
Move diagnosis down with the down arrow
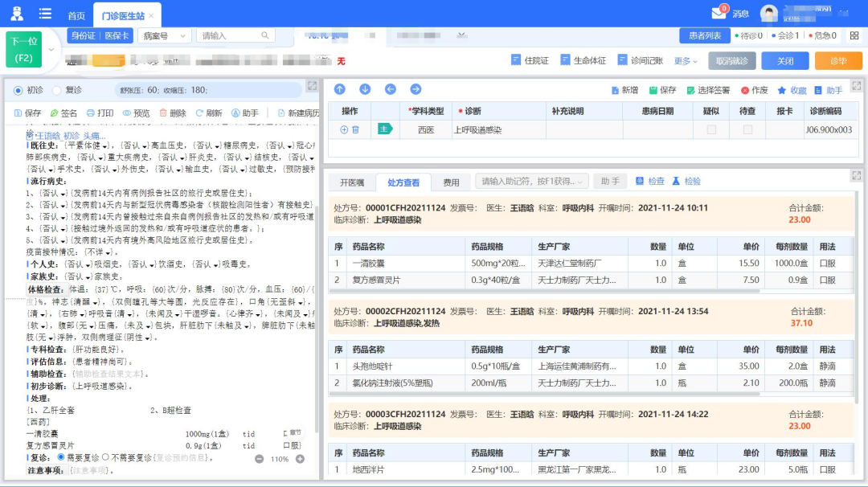(365, 89)
